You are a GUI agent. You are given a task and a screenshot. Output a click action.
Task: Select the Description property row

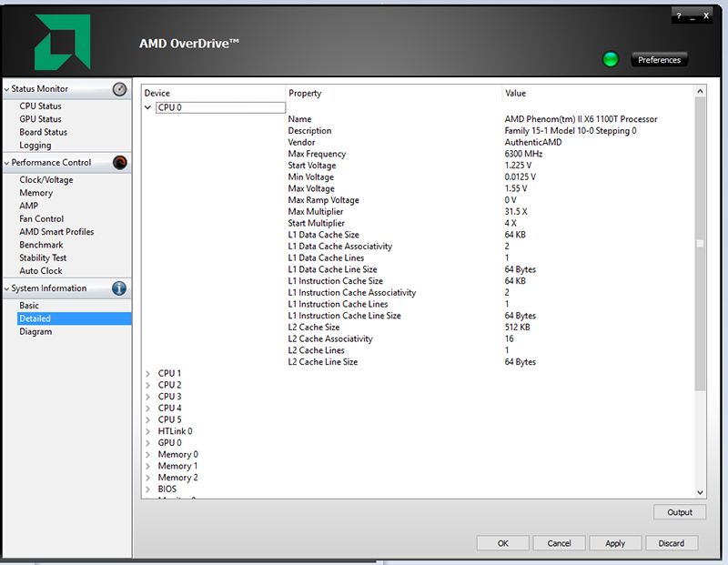(x=309, y=131)
